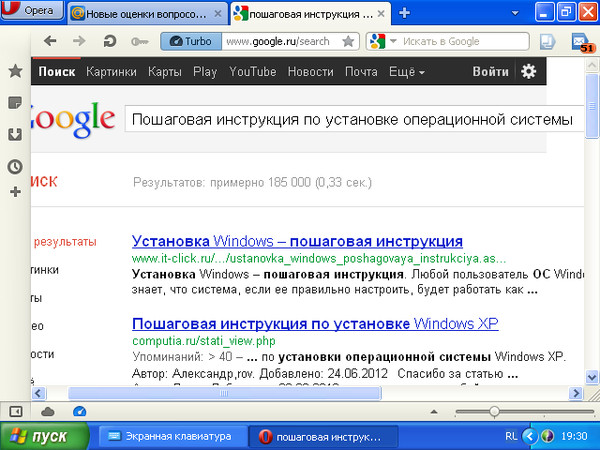Click the Войти sign-in button
Viewport: 600px width, 450px height.
491,72
